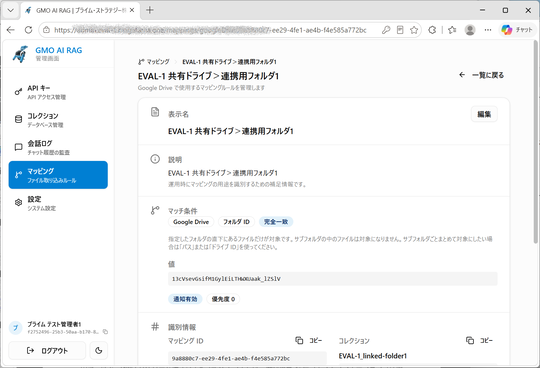Viewport: 540px width, 368px height.
Task: Open コレクション database management
Action: click(x=58, y=119)
